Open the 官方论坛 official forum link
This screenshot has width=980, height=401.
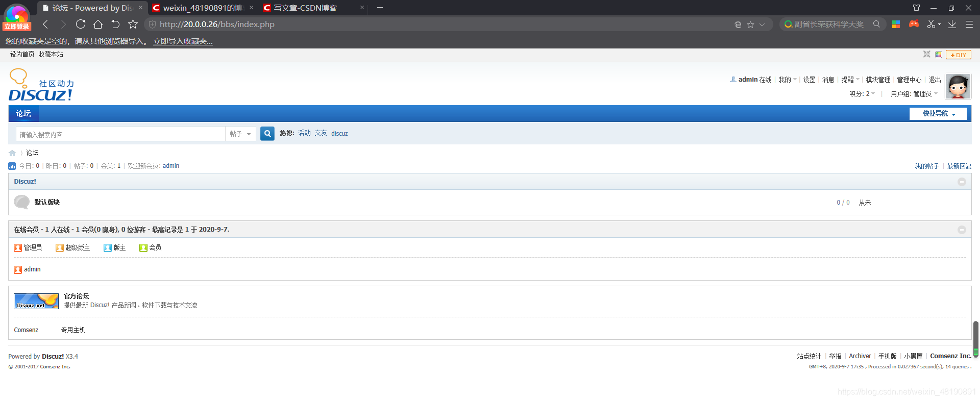coord(76,296)
